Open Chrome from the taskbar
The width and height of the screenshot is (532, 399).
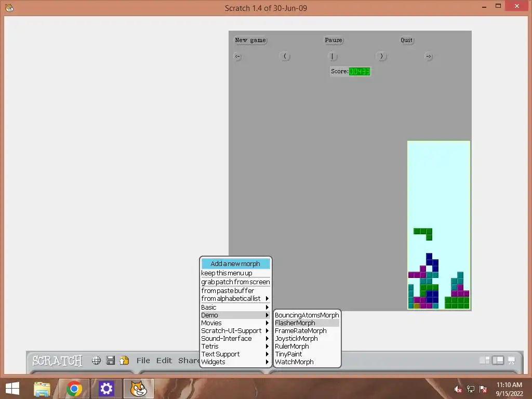click(x=74, y=389)
